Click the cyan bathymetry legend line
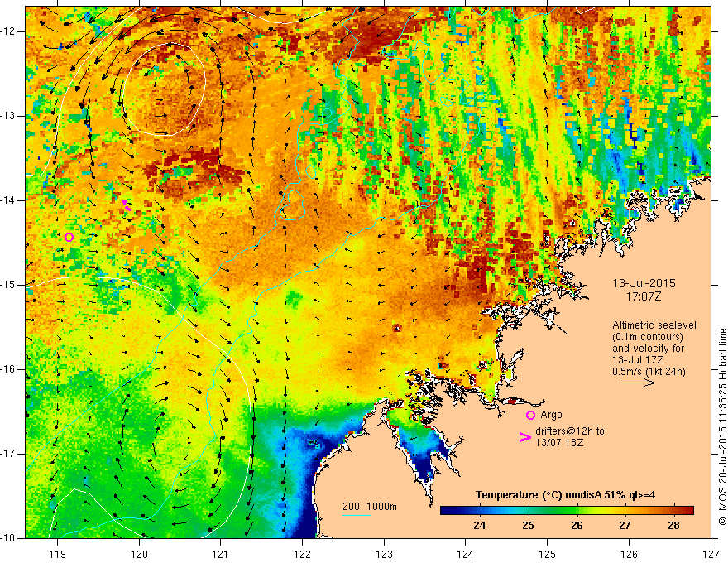This screenshot has width=728, height=563. pyautogui.click(x=357, y=515)
